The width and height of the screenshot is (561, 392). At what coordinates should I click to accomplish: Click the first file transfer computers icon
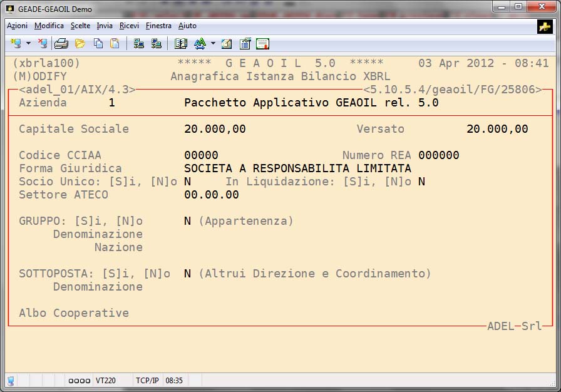(x=139, y=44)
